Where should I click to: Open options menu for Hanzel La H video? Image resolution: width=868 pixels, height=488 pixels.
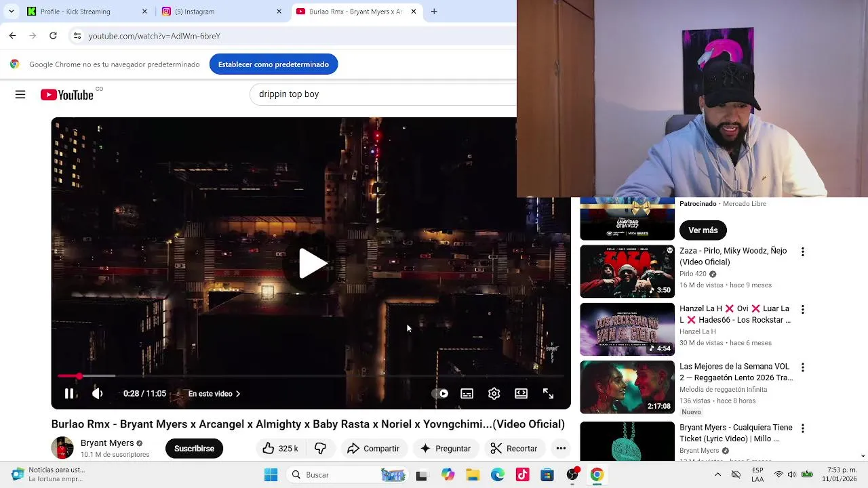click(803, 310)
